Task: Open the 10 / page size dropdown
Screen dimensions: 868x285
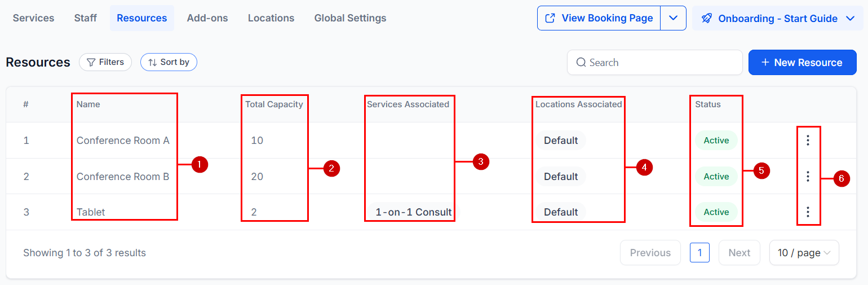Action: (x=804, y=253)
